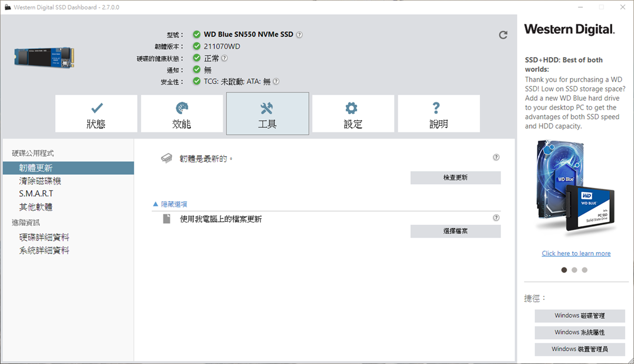The width and height of the screenshot is (634, 364).
Task: Select the second carousel dot indicator
Action: (x=574, y=270)
